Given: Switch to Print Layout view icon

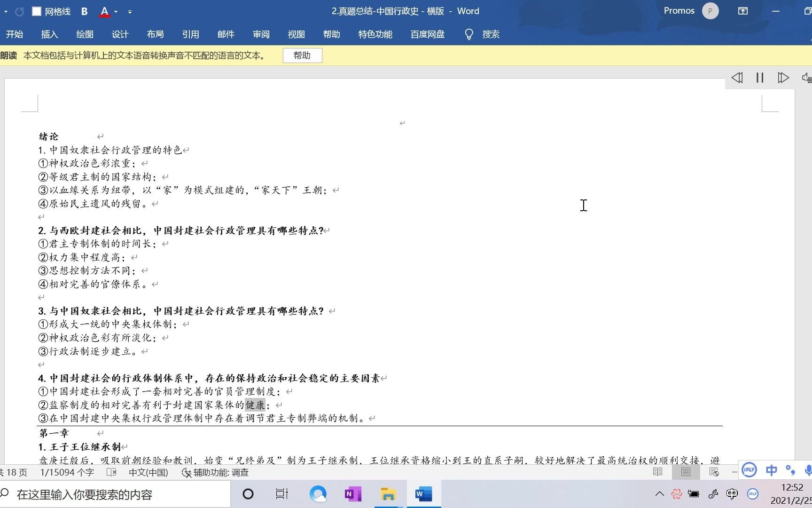Looking at the screenshot, I should (x=686, y=472).
